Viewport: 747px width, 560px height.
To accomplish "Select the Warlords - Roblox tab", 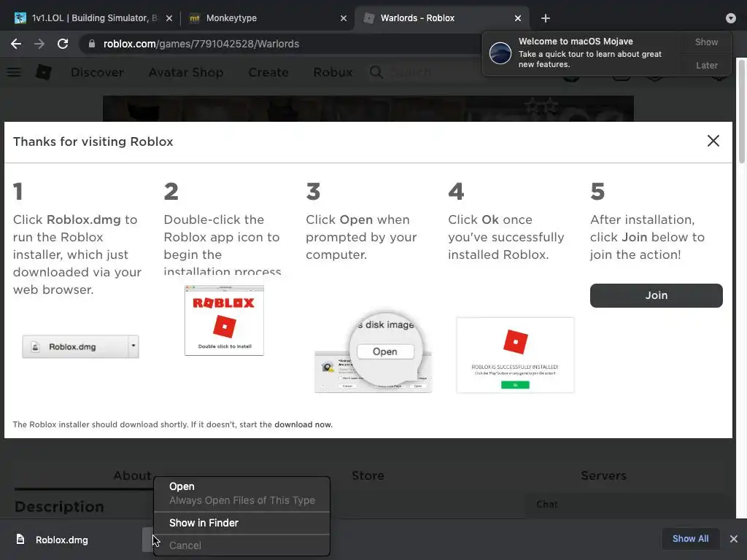I will tap(441, 18).
